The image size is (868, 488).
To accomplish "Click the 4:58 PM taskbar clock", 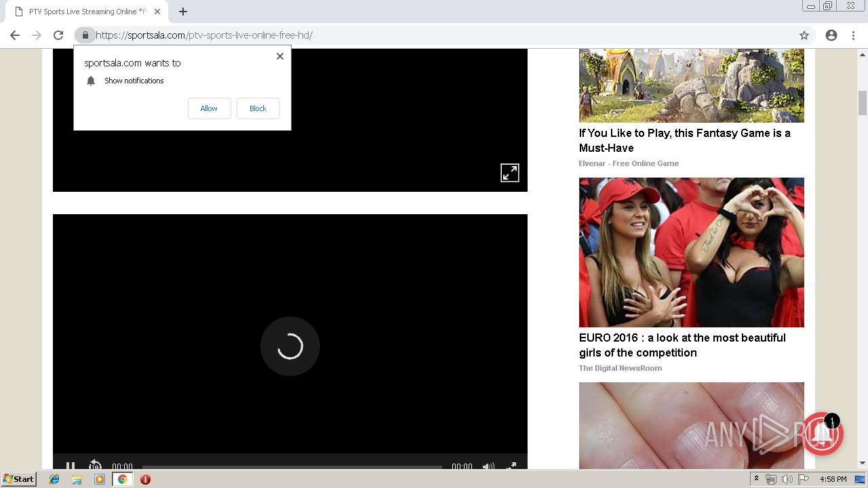I will pos(833,479).
